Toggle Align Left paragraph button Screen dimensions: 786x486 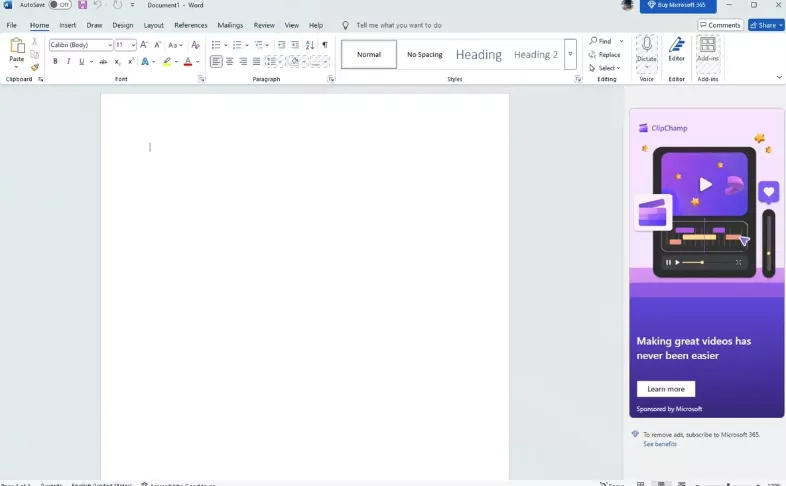[x=216, y=62]
